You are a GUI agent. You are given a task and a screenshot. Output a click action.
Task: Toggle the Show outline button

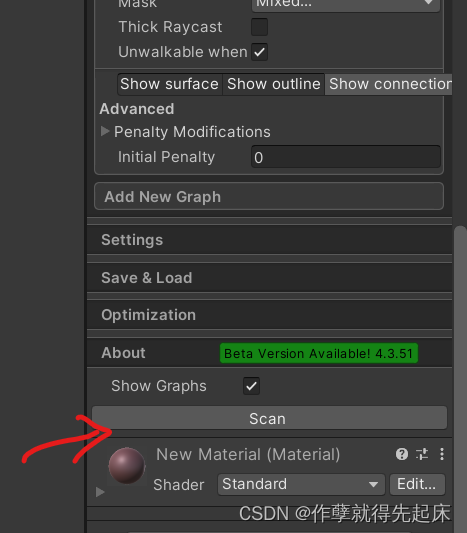274,84
